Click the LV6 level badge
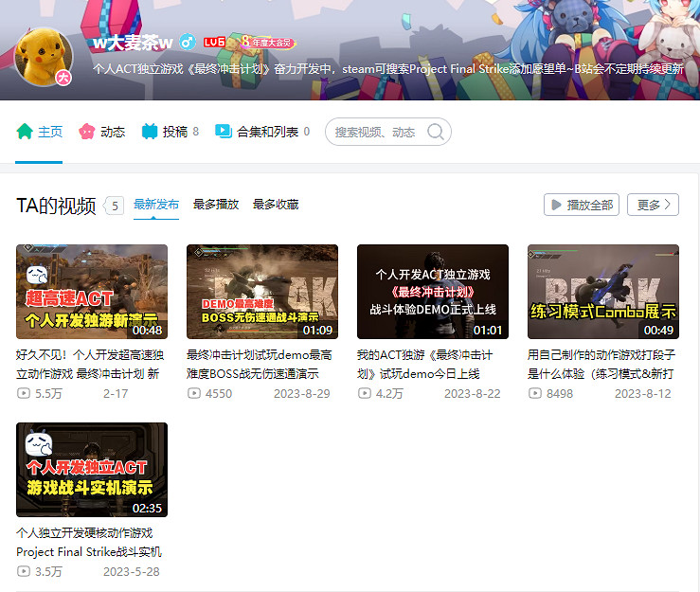This screenshot has height=592, width=700. [213, 43]
